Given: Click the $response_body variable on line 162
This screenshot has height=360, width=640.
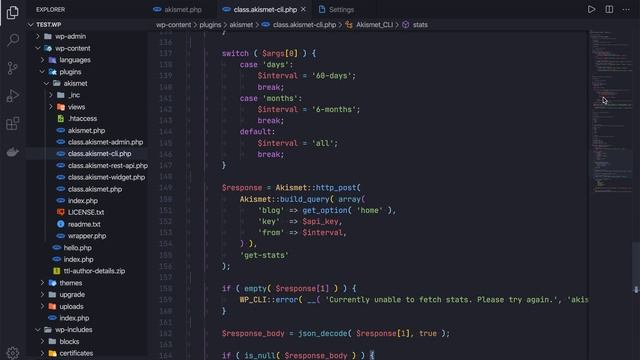Looking at the screenshot, I should click(x=253, y=333).
